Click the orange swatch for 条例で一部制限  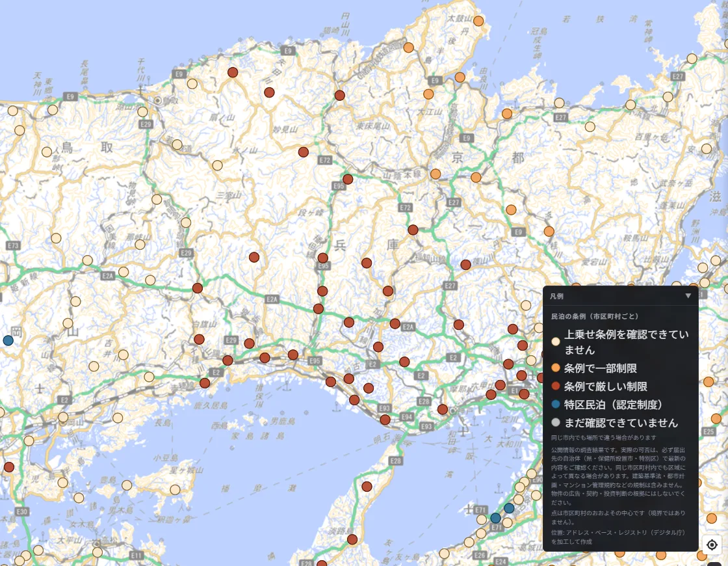click(x=555, y=368)
